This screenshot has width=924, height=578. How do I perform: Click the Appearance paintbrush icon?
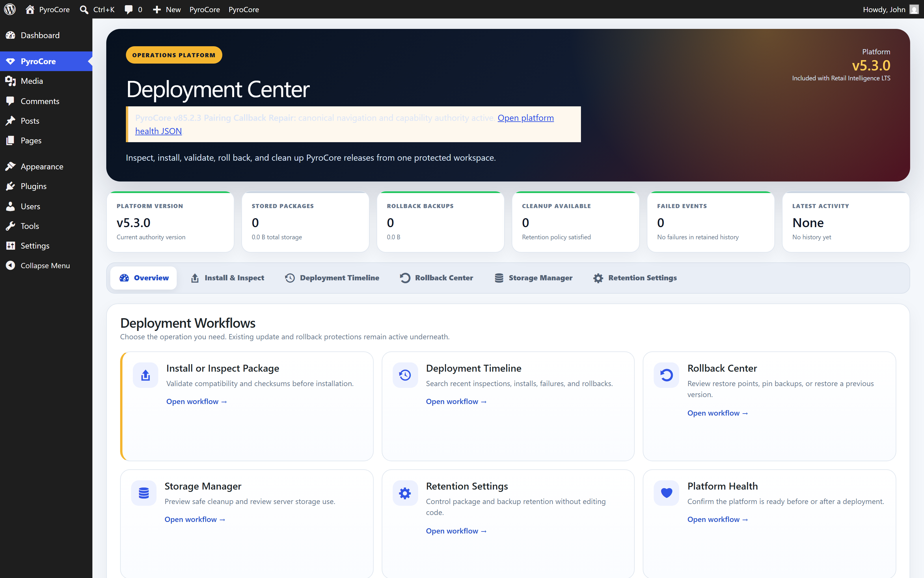point(10,166)
